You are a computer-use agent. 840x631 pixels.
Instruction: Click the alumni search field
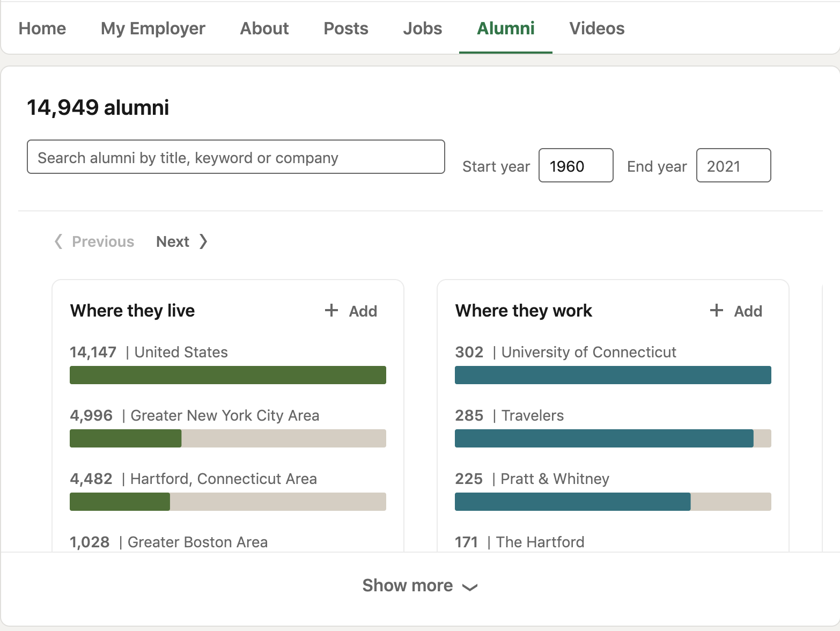pos(236,157)
